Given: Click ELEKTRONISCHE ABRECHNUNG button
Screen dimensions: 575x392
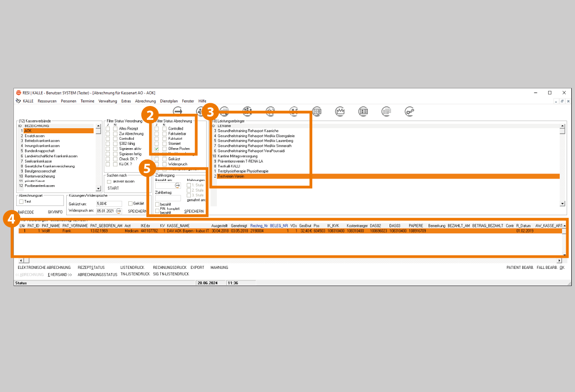Looking at the screenshot, I should (44, 268).
